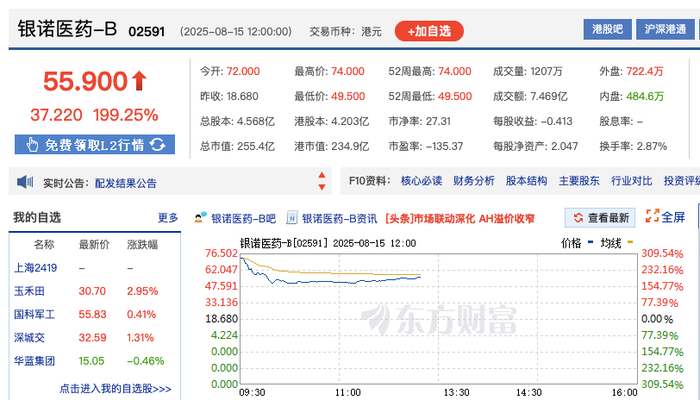This screenshot has width=700, height=400.
Task: Click stock code 02591
Action: [146, 32]
